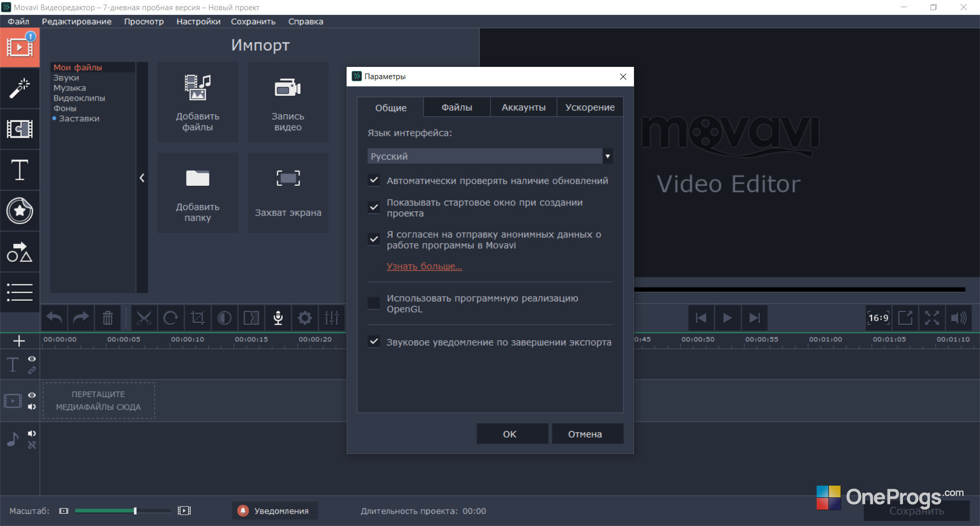Toggle titles track visibility eye

pos(32,359)
